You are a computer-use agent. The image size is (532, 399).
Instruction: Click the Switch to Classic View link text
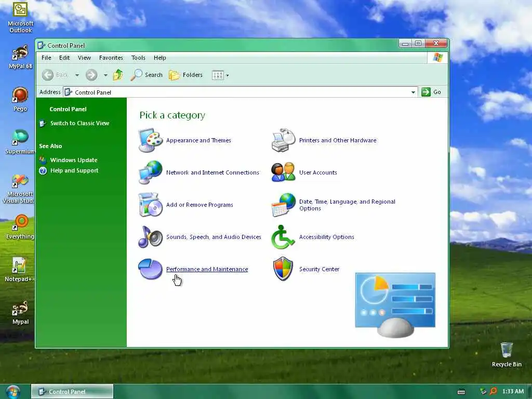pos(79,123)
